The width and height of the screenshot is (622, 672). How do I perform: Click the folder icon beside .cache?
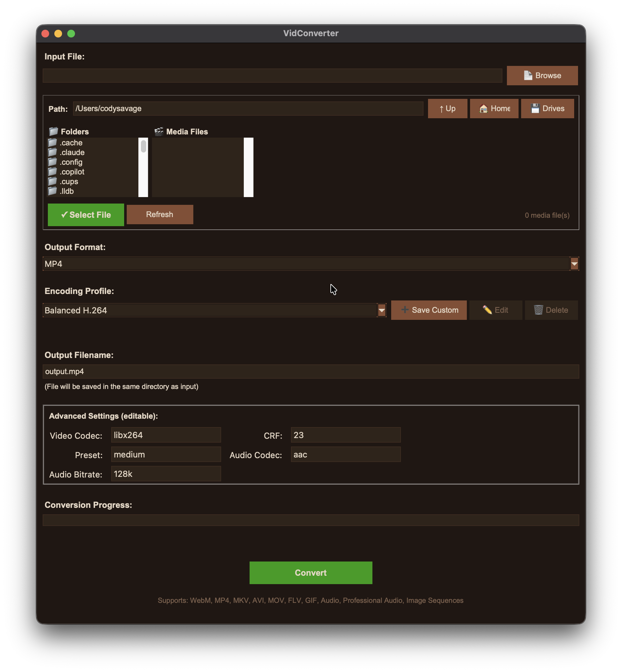pyautogui.click(x=52, y=142)
